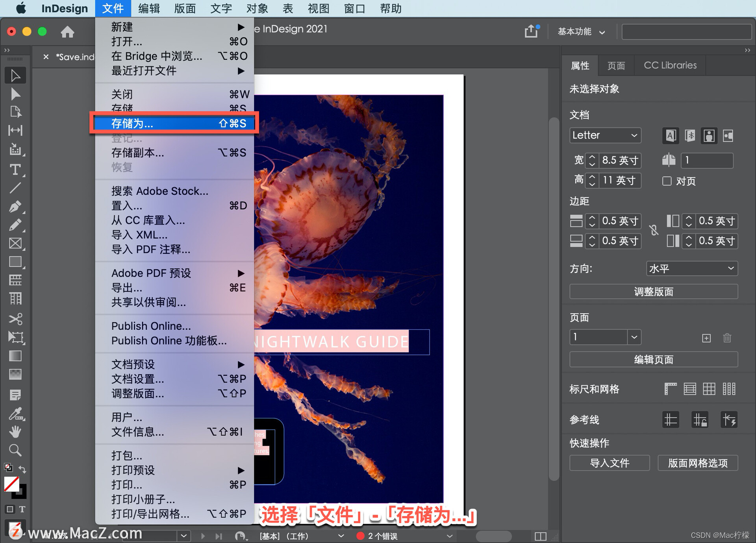Click the fill color swatch in toolbar
The image size is (756, 543).
(x=11, y=484)
